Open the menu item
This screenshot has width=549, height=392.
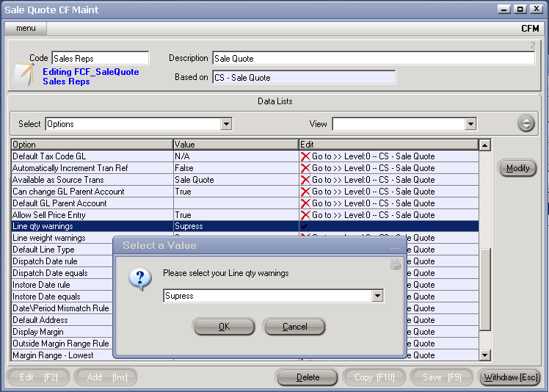click(x=26, y=28)
